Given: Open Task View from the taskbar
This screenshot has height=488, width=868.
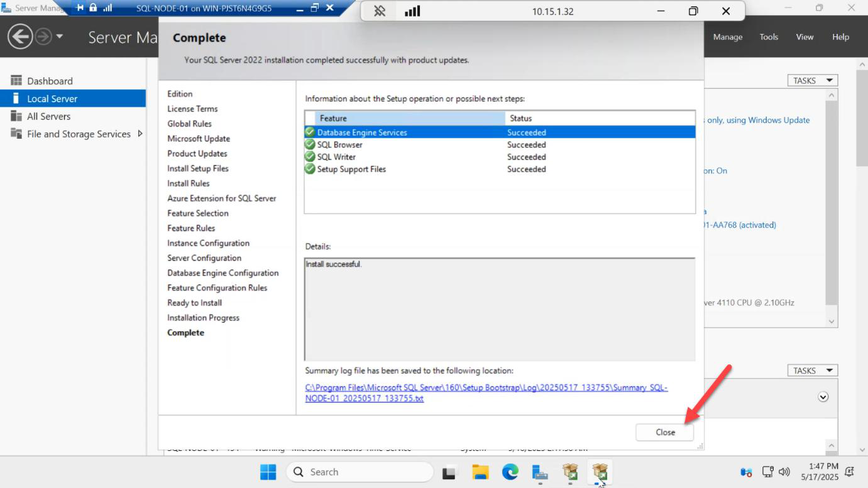Looking at the screenshot, I should [x=449, y=472].
